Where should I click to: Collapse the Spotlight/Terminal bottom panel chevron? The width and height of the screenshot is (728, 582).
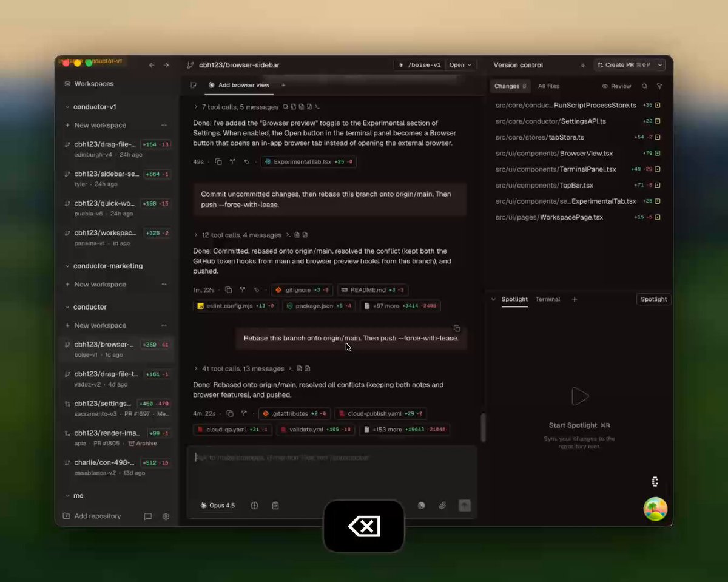pos(493,299)
